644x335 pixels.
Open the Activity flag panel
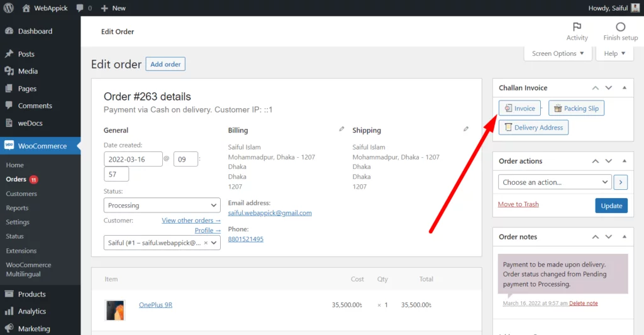click(x=577, y=31)
